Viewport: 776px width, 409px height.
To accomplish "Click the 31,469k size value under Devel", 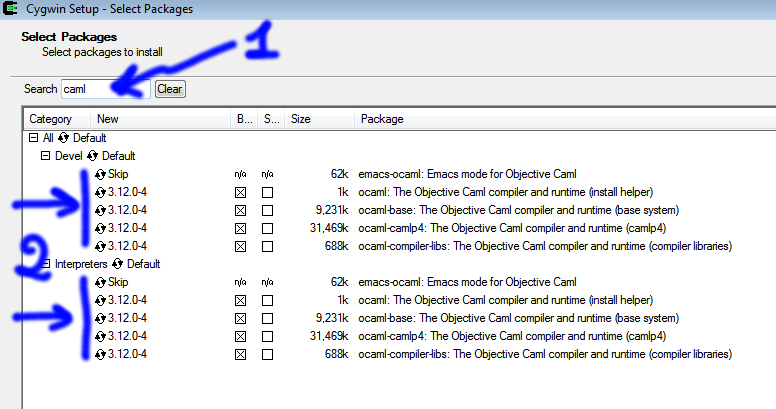I will pos(329,228).
